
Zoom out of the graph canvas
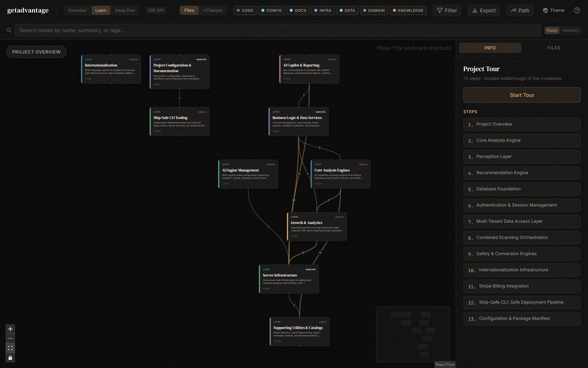pos(10,339)
